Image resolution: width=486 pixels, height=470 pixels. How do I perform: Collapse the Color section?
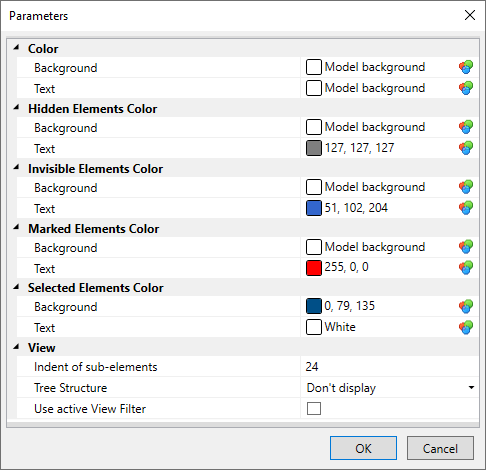click(x=16, y=48)
